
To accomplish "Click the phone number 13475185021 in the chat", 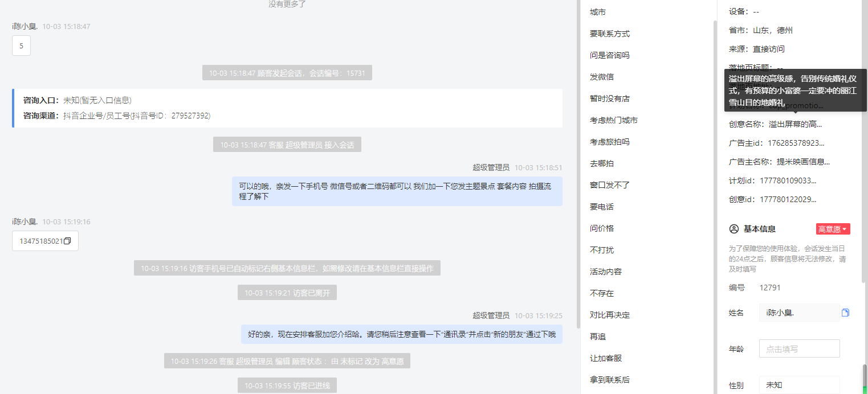I will pos(41,241).
